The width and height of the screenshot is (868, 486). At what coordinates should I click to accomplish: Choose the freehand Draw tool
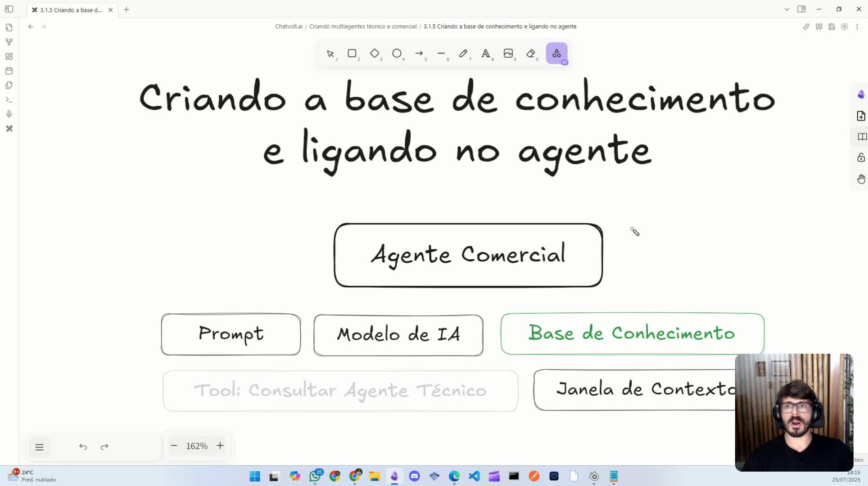point(464,54)
